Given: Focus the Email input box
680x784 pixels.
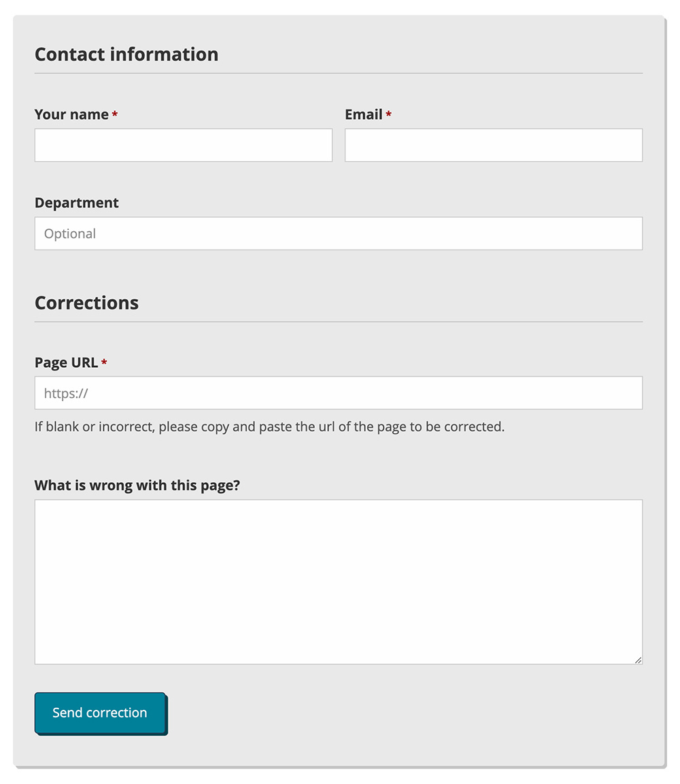Looking at the screenshot, I should pos(493,146).
